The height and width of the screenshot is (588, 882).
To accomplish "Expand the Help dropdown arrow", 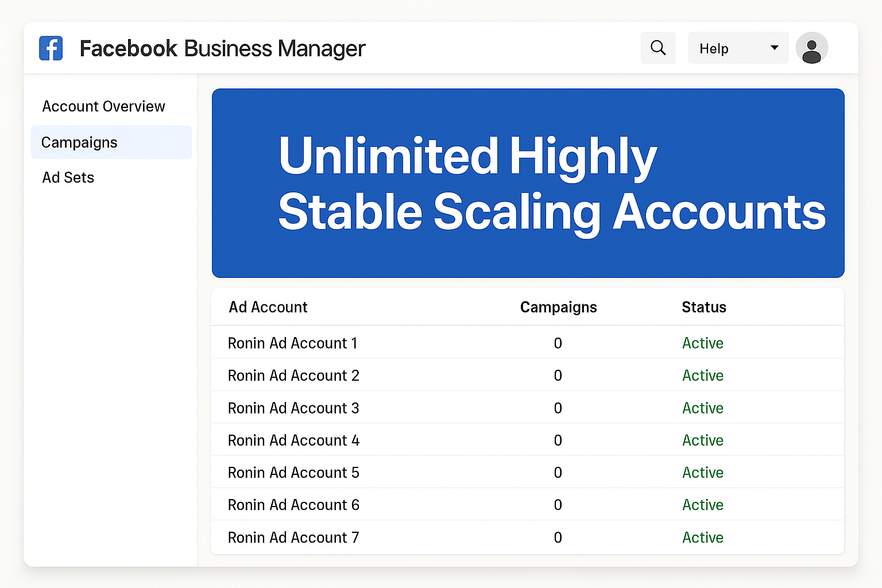I will pos(774,48).
